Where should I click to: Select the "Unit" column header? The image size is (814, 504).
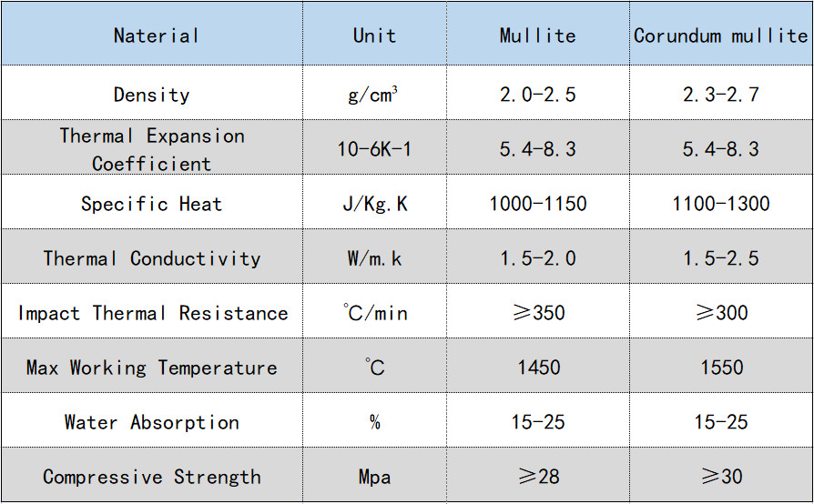pos(374,36)
